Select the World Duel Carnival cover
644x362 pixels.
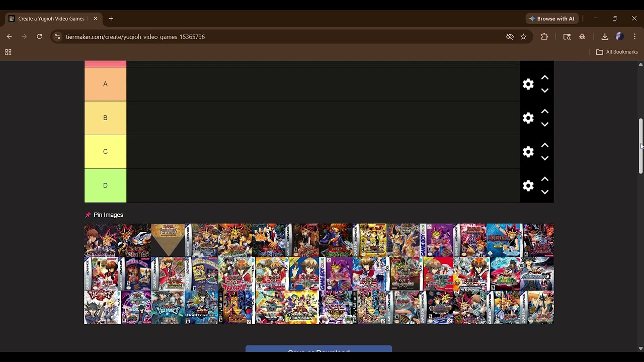(x=302, y=307)
